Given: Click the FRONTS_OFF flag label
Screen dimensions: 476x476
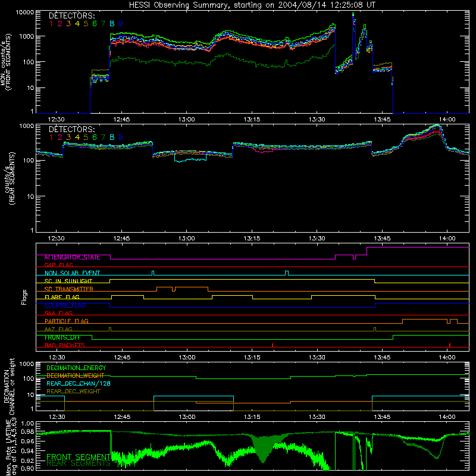Looking at the screenshot, I should pos(62,337).
